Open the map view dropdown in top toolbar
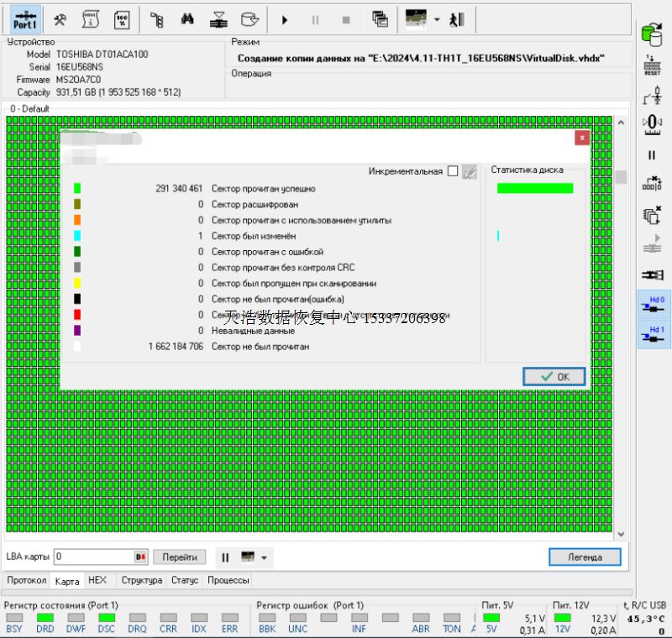 tap(438, 18)
